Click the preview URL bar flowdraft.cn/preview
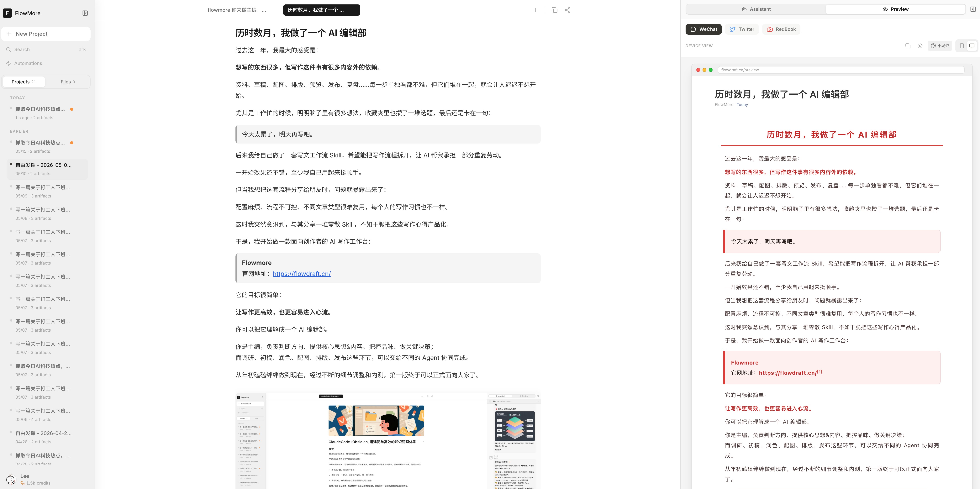Image resolution: width=980 pixels, height=489 pixels. tap(841, 70)
